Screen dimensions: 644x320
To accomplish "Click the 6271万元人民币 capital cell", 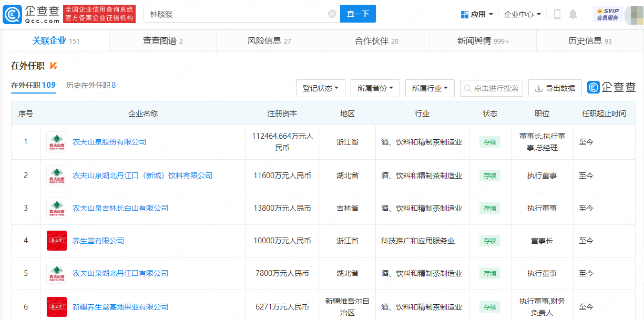I will [x=282, y=307].
